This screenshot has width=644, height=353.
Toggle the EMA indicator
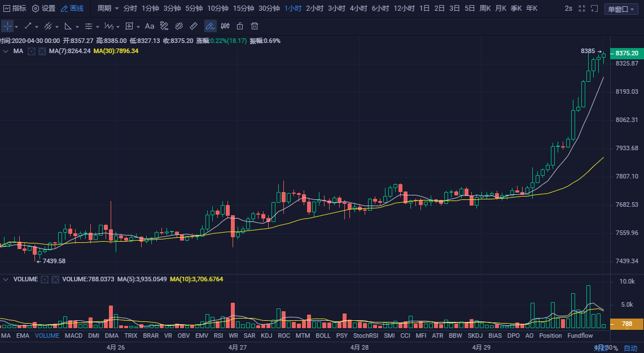[x=23, y=335]
